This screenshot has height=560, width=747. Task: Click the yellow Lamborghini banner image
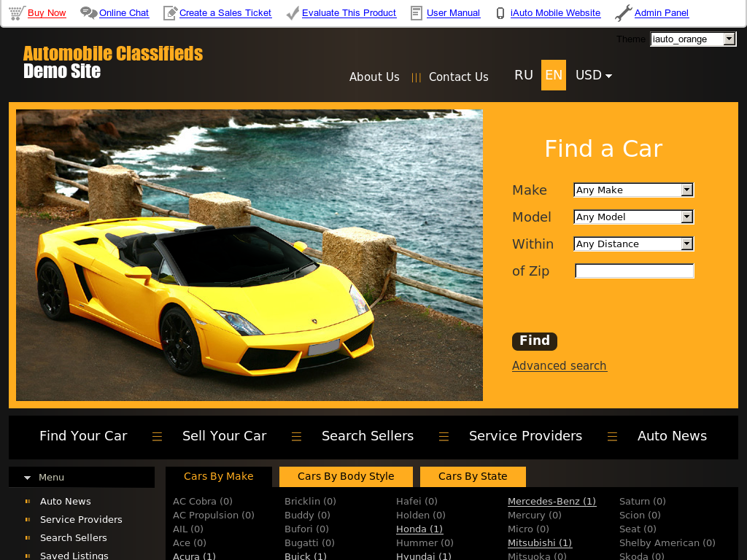[x=249, y=255]
